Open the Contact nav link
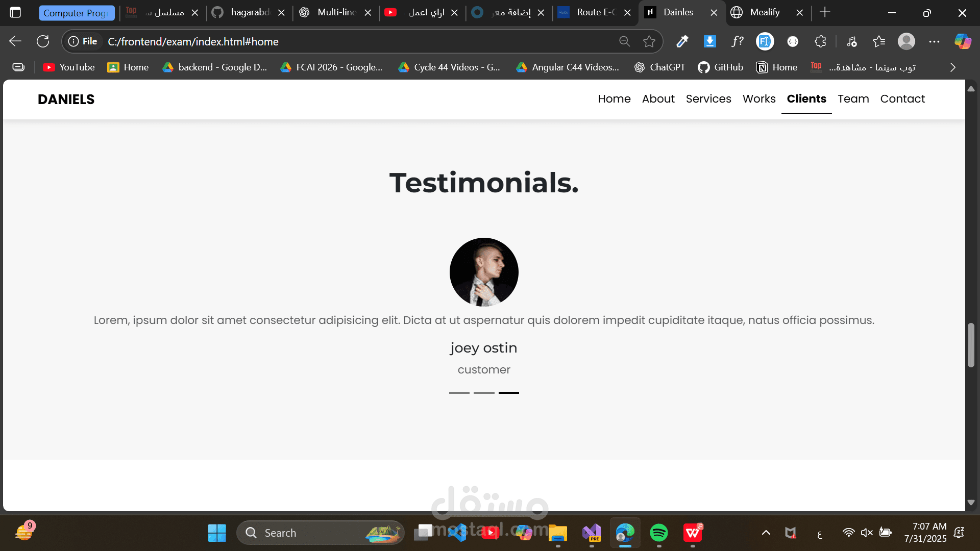The image size is (980, 551). (x=902, y=99)
